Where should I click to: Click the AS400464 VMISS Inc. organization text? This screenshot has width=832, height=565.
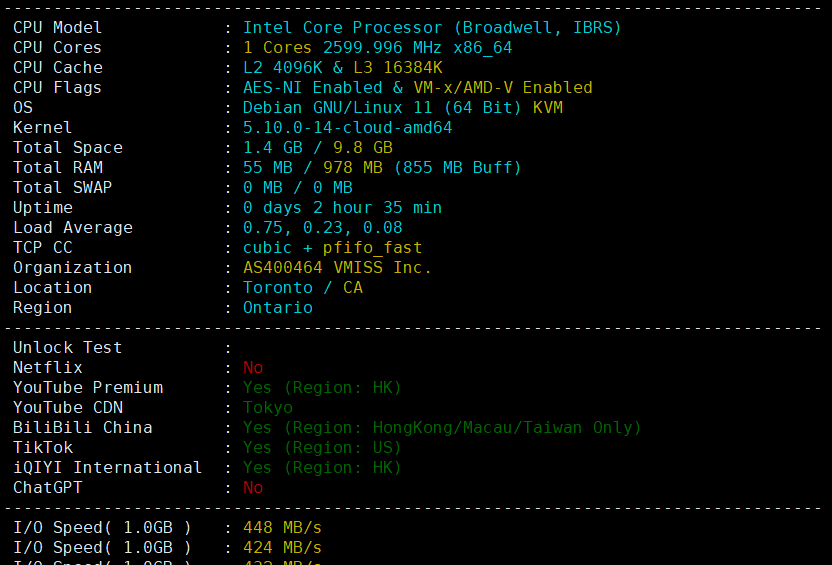tap(337, 267)
